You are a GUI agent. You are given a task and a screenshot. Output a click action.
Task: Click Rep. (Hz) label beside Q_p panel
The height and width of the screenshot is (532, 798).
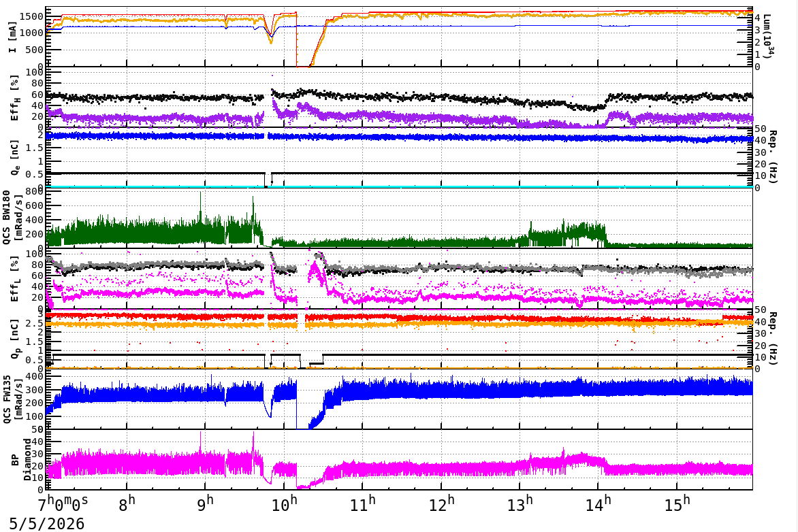pyautogui.click(x=773, y=339)
